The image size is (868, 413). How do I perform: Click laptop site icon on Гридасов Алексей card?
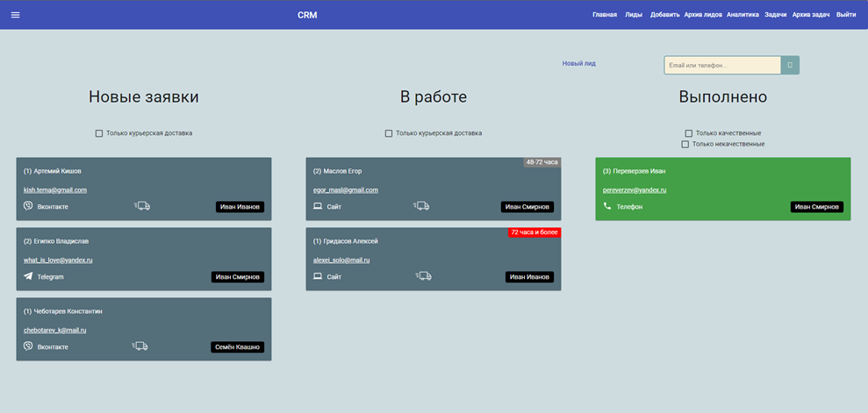click(318, 276)
